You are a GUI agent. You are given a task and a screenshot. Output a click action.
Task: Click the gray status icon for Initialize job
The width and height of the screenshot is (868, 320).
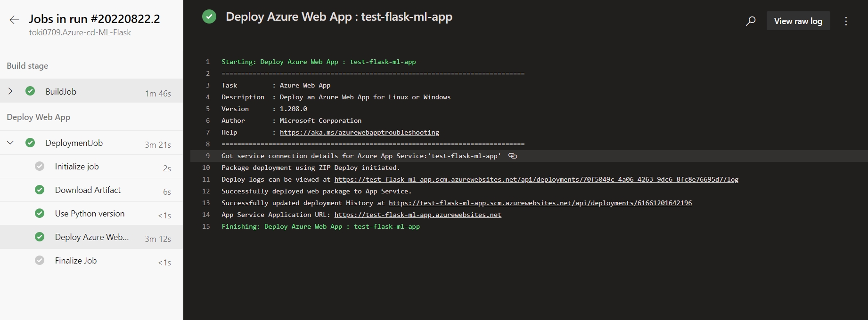click(x=40, y=166)
